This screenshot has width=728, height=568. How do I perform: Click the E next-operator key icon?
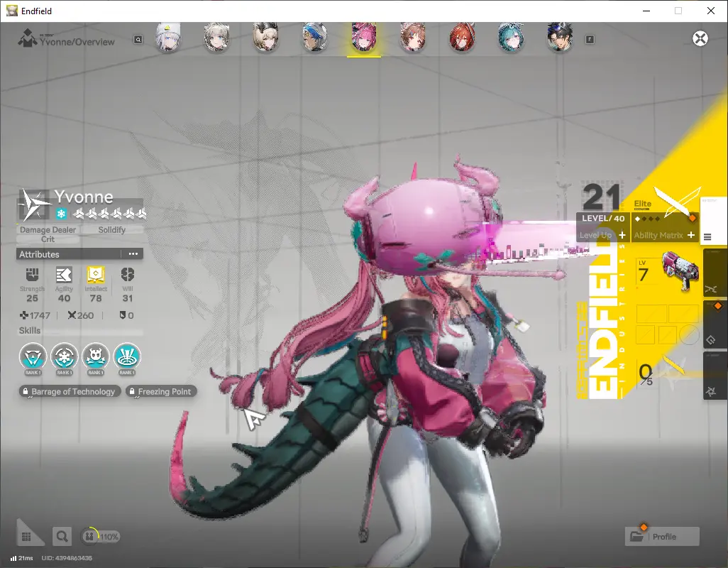pos(590,40)
